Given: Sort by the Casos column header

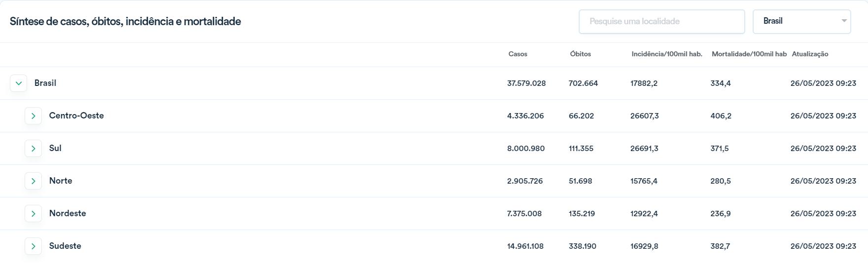Looking at the screenshot, I should pyautogui.click(x=518, y=54).
